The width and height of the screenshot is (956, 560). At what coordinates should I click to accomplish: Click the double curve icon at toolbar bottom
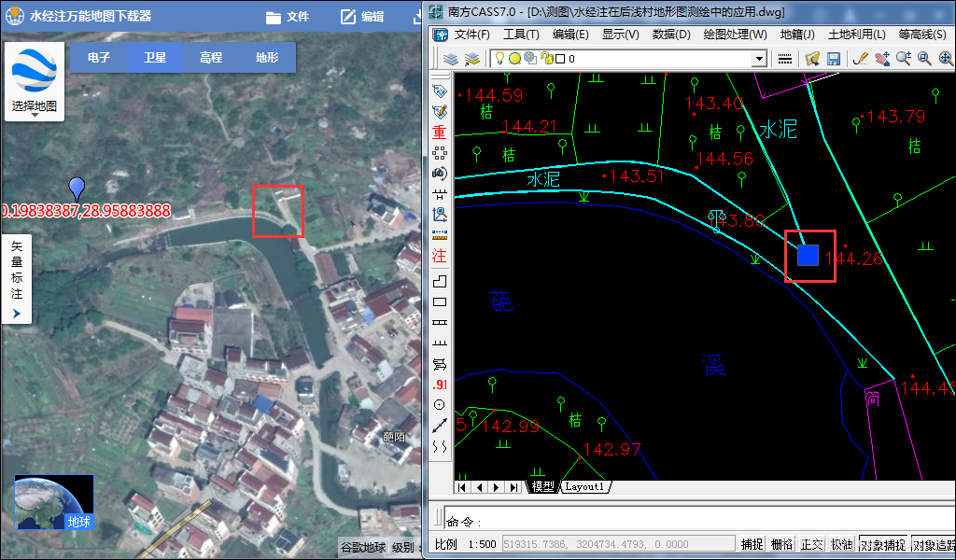[x=440, y=447]
